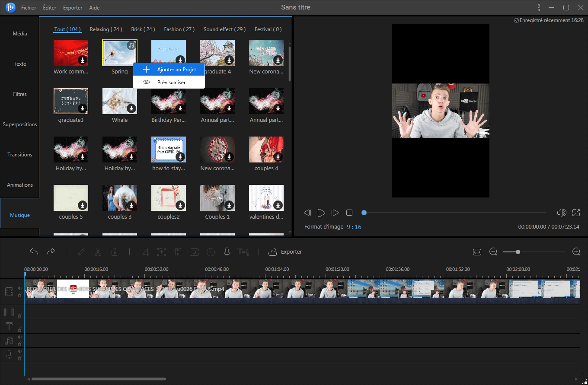
Task: Filter music by Sound effect ( 29 )
Action: [225, 29]
